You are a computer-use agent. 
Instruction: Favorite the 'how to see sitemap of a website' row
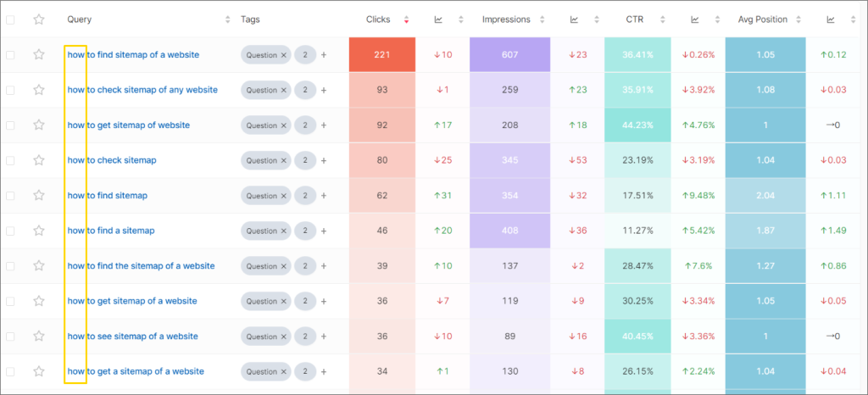[38, 337]
